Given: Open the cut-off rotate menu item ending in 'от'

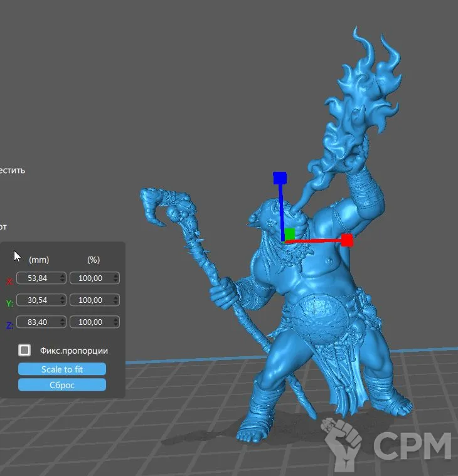Looking at the screenshot, I should coord(4,226).
